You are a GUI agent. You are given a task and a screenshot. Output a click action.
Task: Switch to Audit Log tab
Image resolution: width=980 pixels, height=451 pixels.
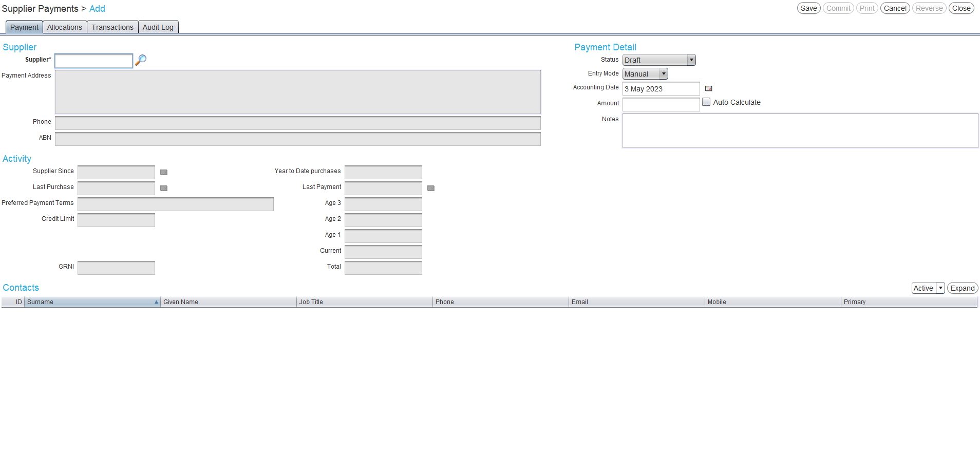click(158, 27)
